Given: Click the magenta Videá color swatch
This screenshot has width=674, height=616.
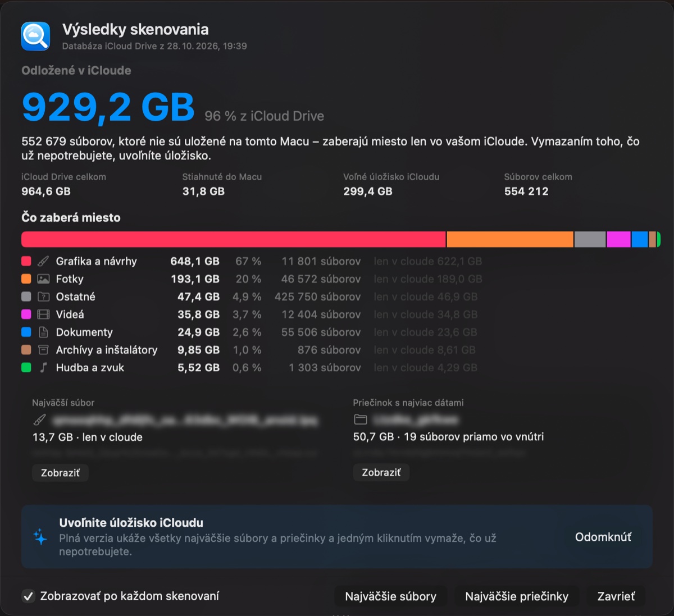Looking at the screenshot, I should pos(26,314).
